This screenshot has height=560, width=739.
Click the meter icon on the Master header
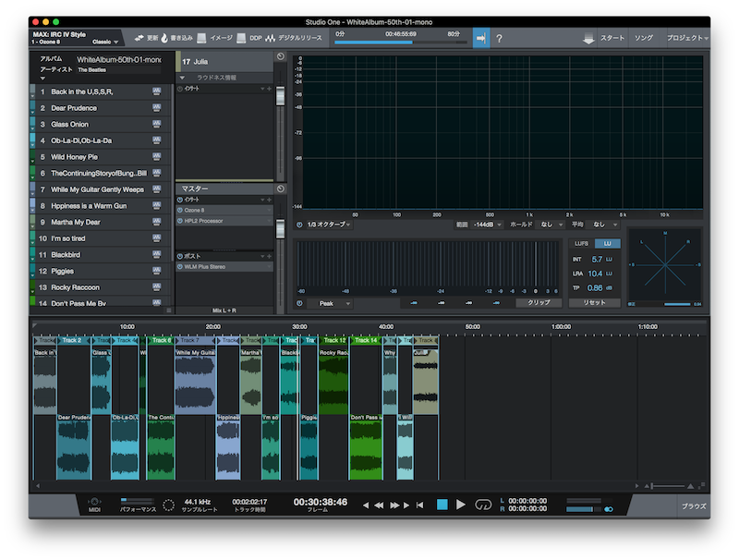pos(281,189)
